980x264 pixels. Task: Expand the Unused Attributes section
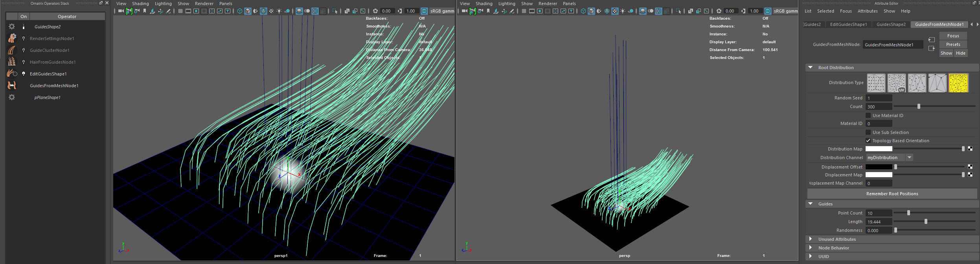point(810,239)
